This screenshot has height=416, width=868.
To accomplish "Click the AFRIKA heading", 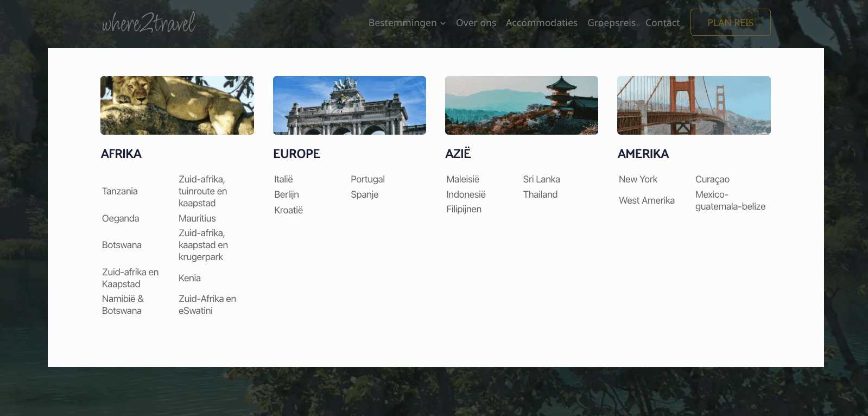I will tap(121, 154).
